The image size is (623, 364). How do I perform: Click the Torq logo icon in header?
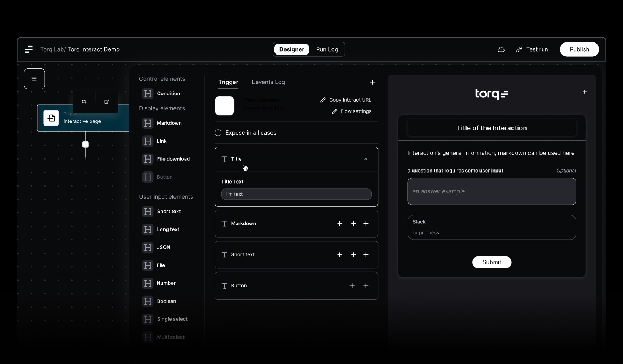coord(29,49)
